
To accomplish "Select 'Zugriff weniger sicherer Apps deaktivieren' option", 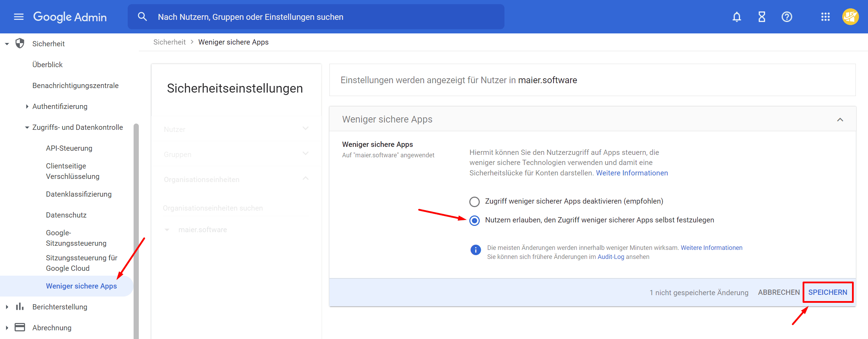I will coord(475,202).
